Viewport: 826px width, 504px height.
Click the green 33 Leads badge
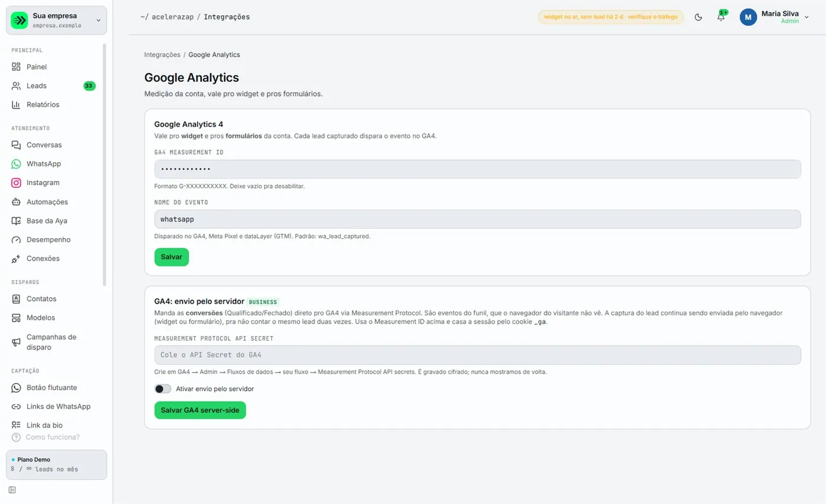pyautogui.click(x=89, y=85)
